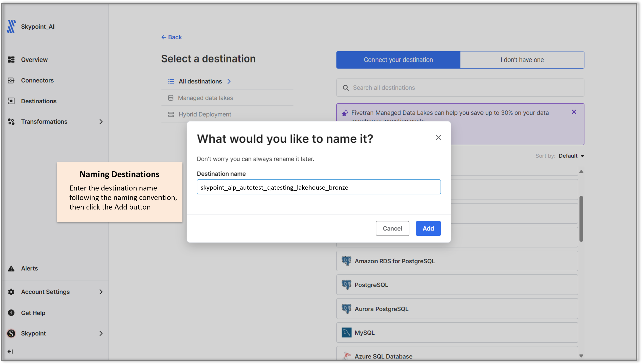Open the Overview section
This screenshot has height=364, width=642.
tap(34, 59)
